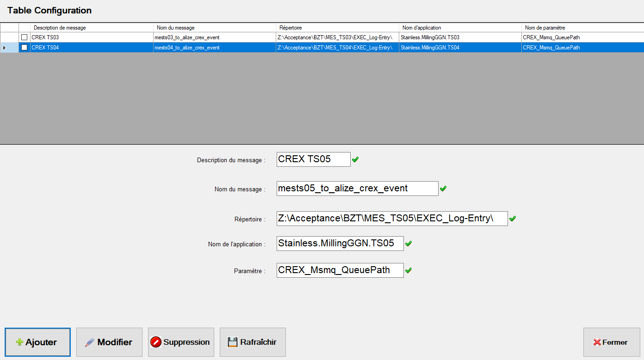
Task: Click the Répertoire column header
Action: [x=337, y=28]
